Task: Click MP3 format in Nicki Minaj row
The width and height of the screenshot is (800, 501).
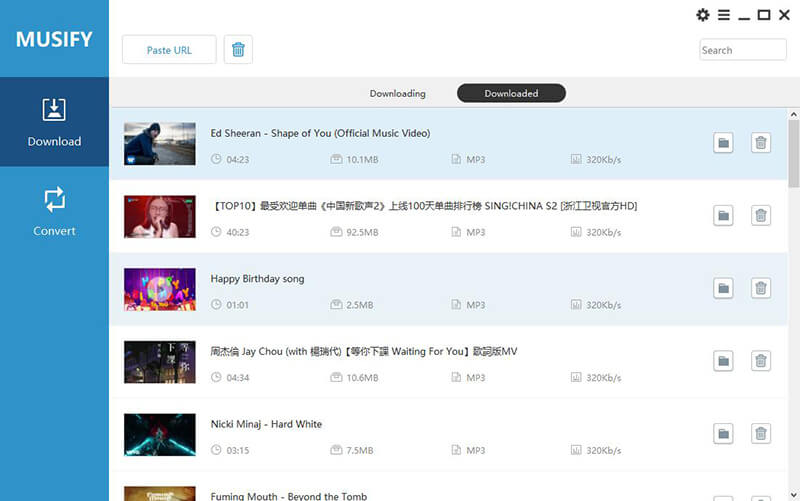Action: click(476, 450)
